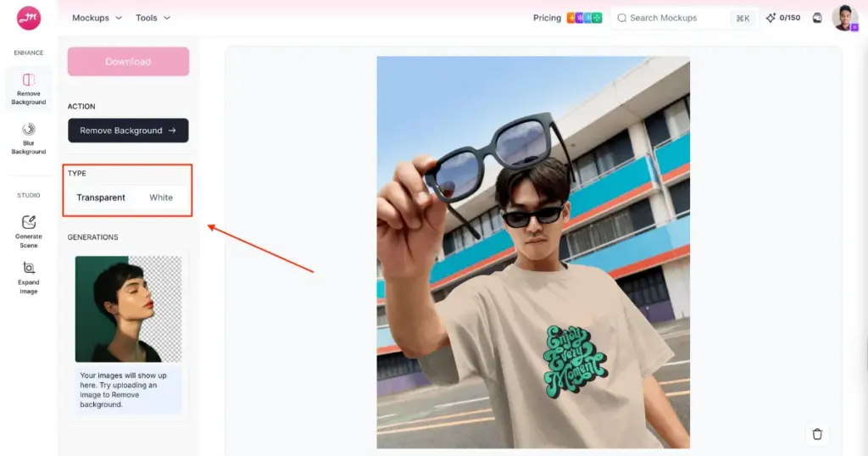Select the sample generation thumbnail of woman
868x456 pixels.
[x=129, y=309]
